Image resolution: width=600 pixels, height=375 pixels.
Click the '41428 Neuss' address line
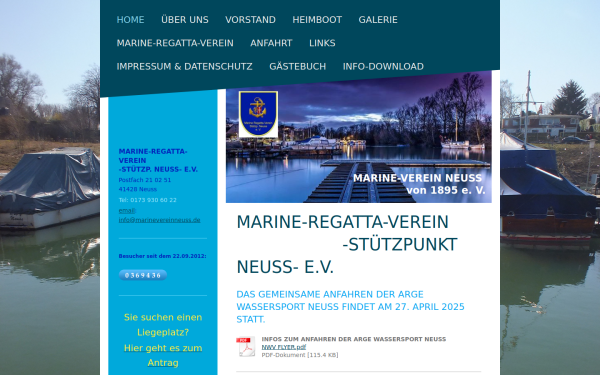coord(138,189)
